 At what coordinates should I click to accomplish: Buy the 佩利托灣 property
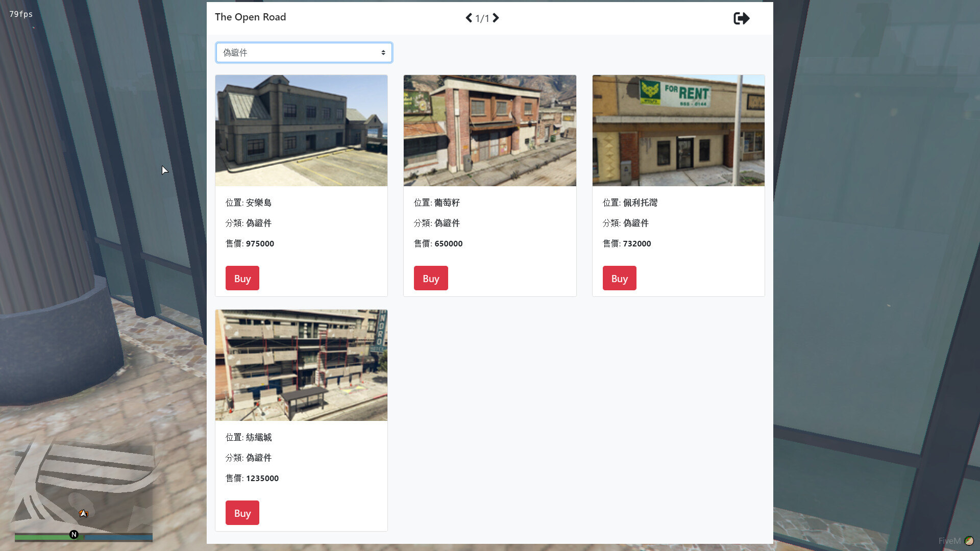619,278
